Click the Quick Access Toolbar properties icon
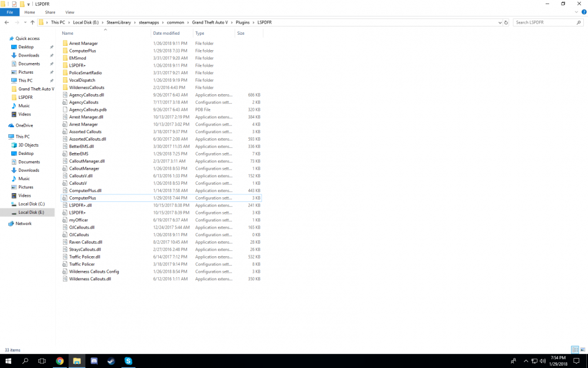The width and height of the screenshot is (588, 368). click(14, 4)
